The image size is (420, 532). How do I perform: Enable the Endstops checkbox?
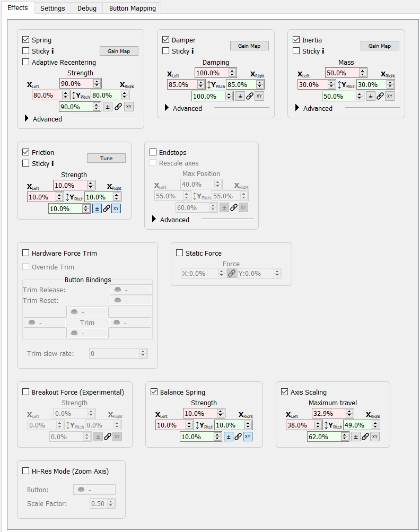tap(153, 152)
